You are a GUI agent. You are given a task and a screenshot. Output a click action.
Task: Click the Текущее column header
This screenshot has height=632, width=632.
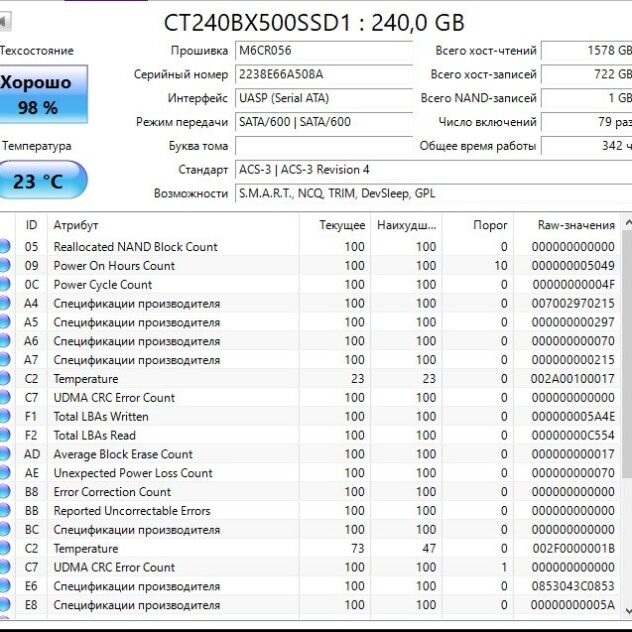[335, 225]
